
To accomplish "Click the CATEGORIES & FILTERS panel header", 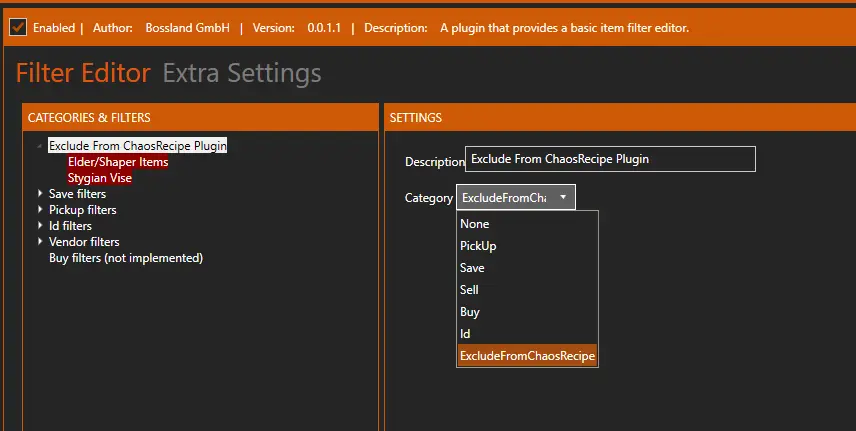I will pos(200,117).
